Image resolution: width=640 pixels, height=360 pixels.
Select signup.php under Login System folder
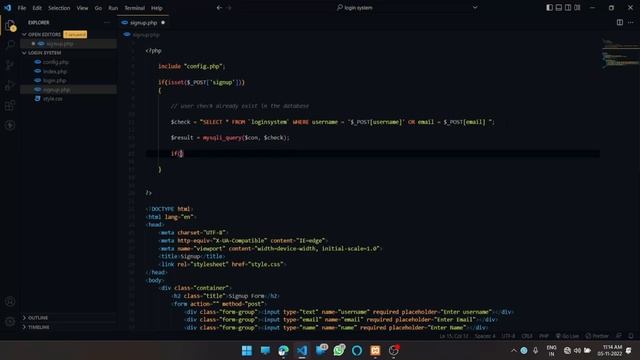(68, 89)
